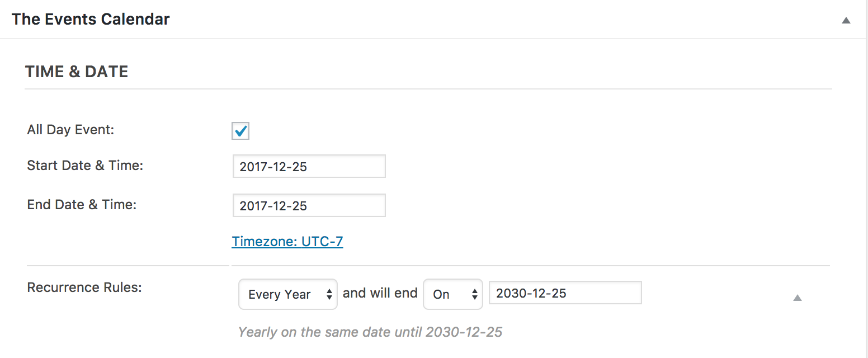This screenshot has width=868, height=358.
Task: Collapse The Events Calendar panel using the arrow
Action: click(x=846, y=21)
